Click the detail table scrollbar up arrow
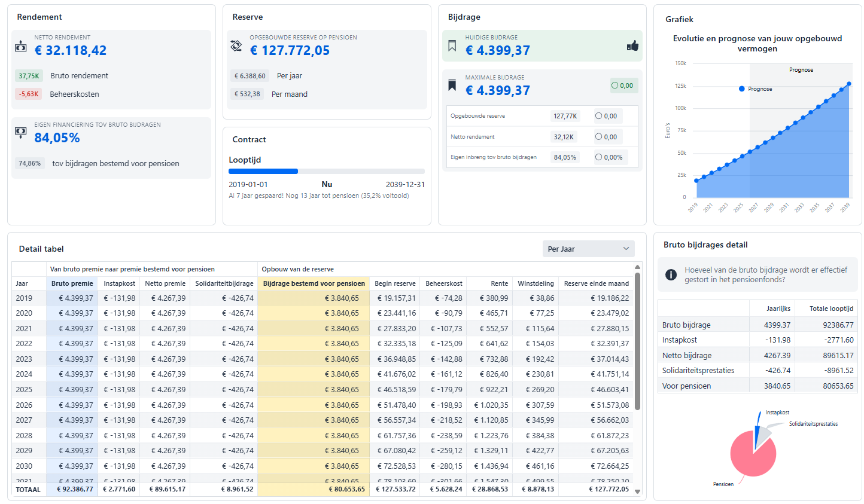 (x=638, y=267)
